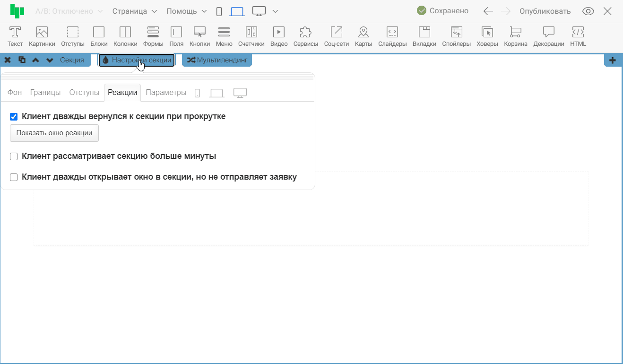Open the Параметры tab

click(x=166, y=93)
